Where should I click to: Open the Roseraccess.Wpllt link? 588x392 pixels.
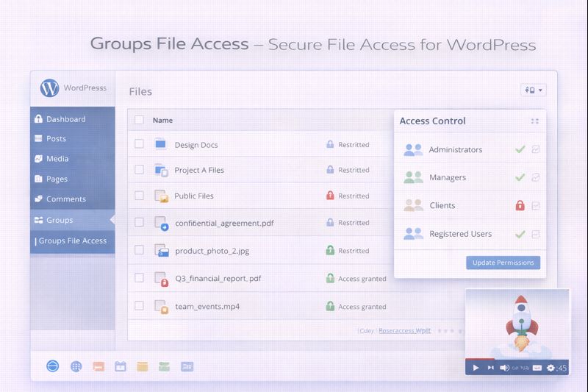click(x=405, y=330)
